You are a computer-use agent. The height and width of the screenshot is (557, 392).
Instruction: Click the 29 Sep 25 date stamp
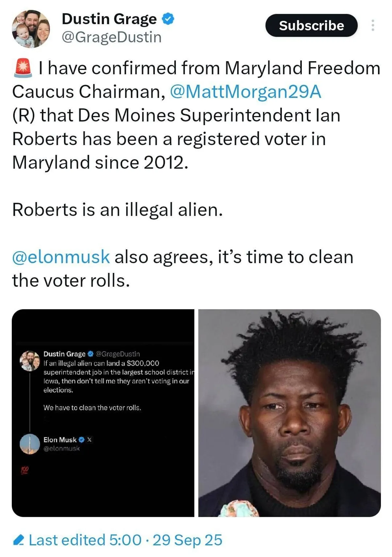coord(188,540)
